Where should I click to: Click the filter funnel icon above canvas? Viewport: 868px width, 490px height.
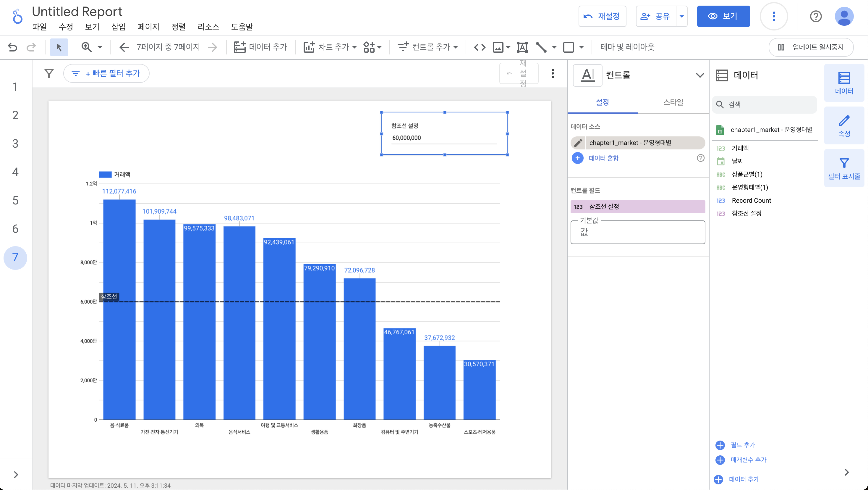[49, 73]
